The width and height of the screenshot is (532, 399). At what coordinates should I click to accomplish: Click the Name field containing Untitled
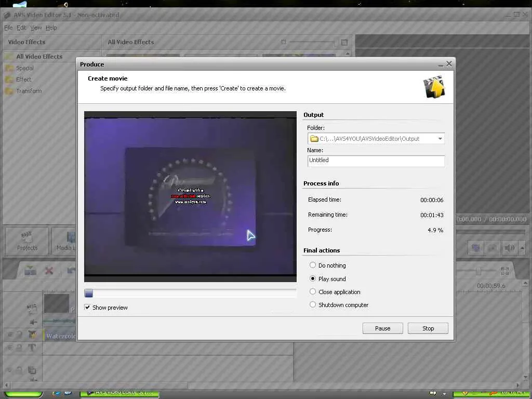coord(376,161)
